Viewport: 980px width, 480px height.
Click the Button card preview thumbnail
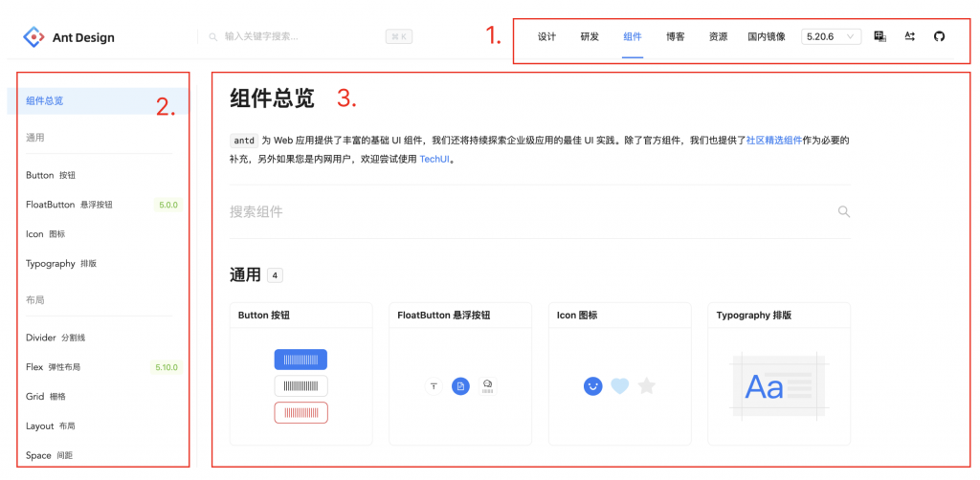(301, 386)
